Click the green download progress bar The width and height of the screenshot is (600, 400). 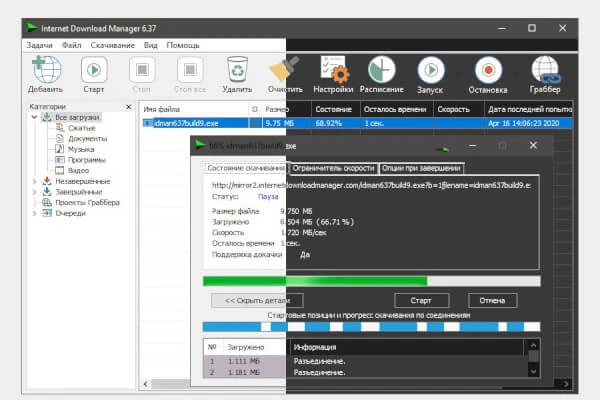[x=315, y=282]
